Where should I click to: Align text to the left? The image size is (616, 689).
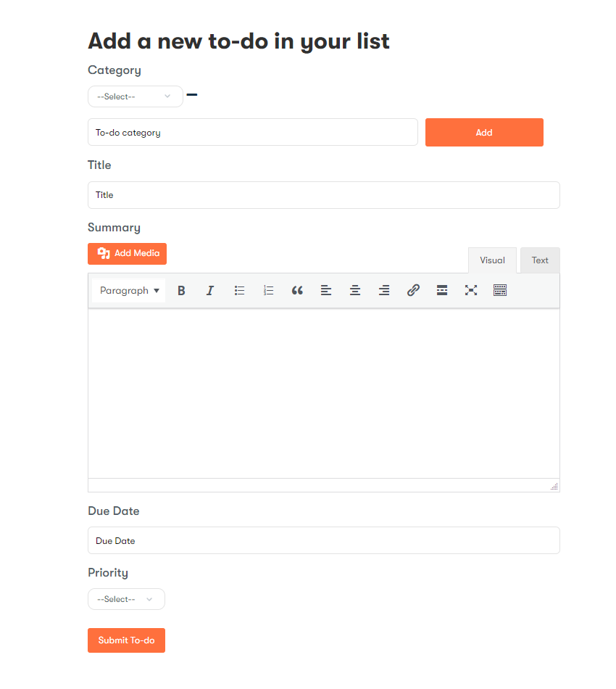tap(326, 290)
